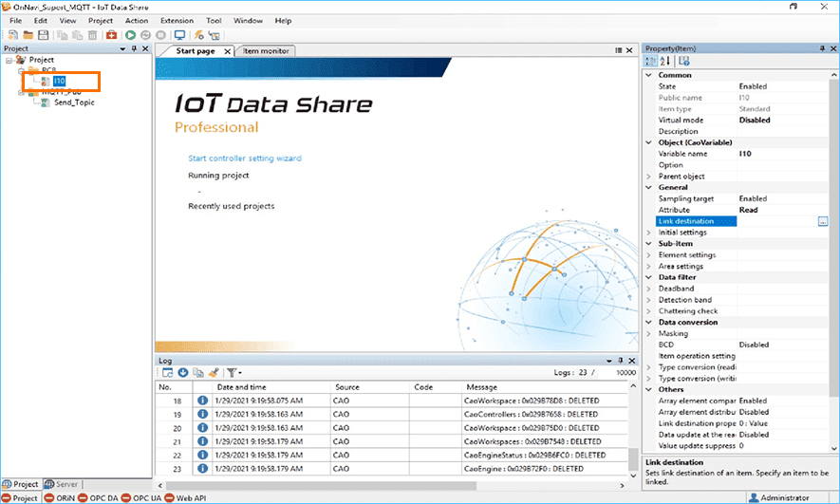Click Start controller setting wizard link
Screen dimensions: 840x504
(245, 158)
